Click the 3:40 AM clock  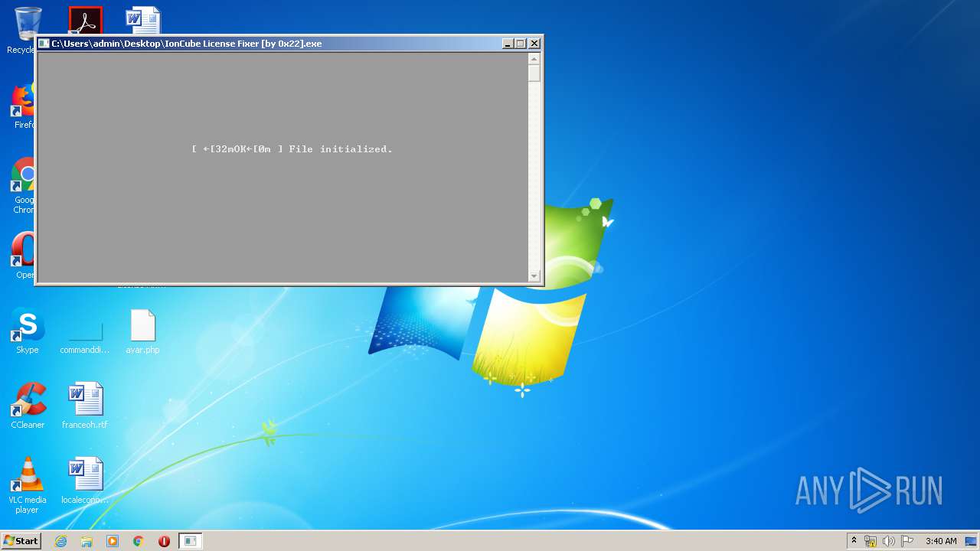click(x=941, y=541)
